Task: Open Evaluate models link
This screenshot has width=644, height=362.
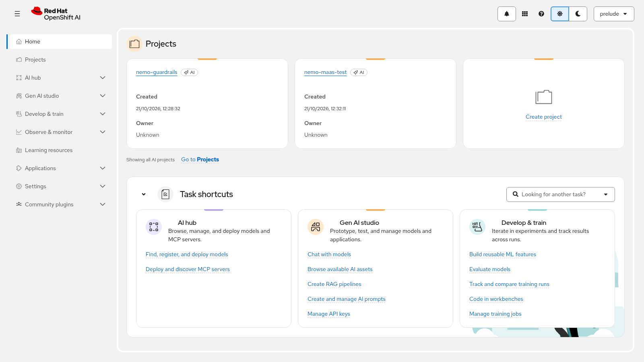Action: coord(490,269)
